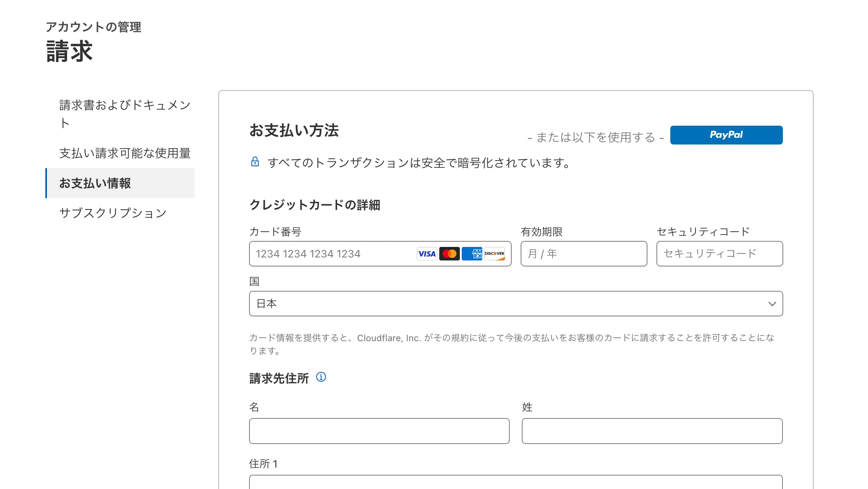Select お支払い情報 in sidebar
Image resolution: width=868 pixels, height=489 pixels.
(120, 183)
